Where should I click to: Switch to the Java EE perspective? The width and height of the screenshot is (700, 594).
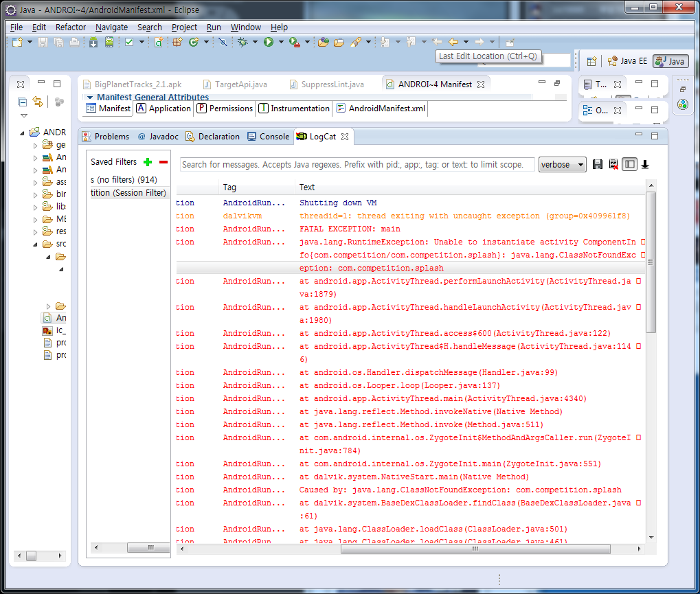point(627,61)
